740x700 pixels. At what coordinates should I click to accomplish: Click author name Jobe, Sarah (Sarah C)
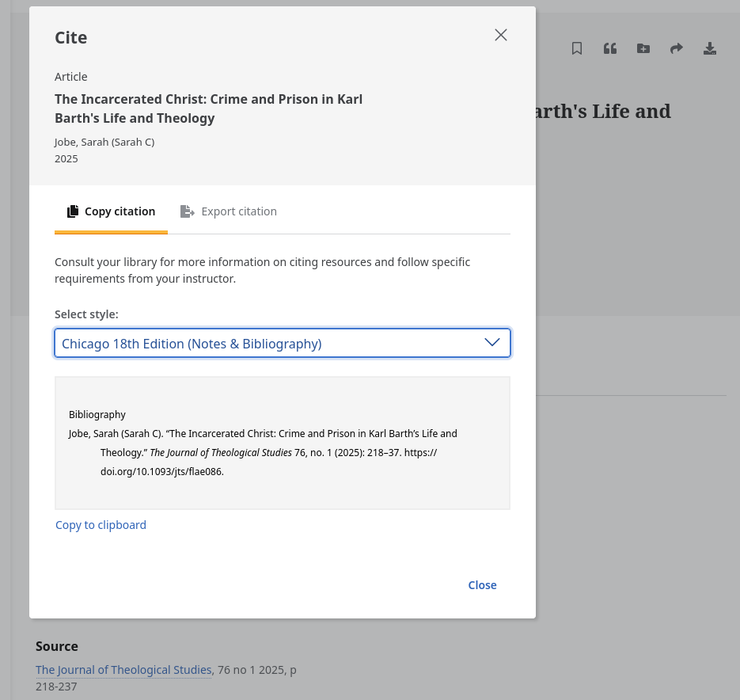pyautogui.click(x=104, y=142)
